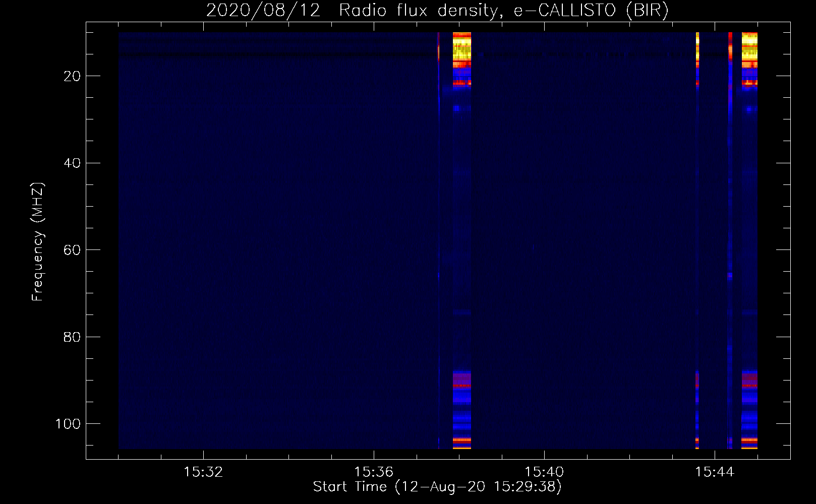
Task: Click the 100 frequency tick label
Action: (x=68, y=424)
